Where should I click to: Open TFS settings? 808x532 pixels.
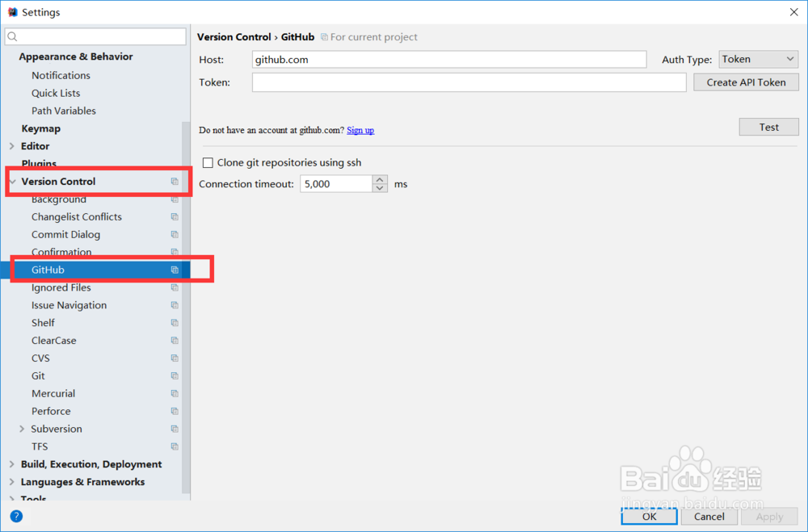click(39, 446)
